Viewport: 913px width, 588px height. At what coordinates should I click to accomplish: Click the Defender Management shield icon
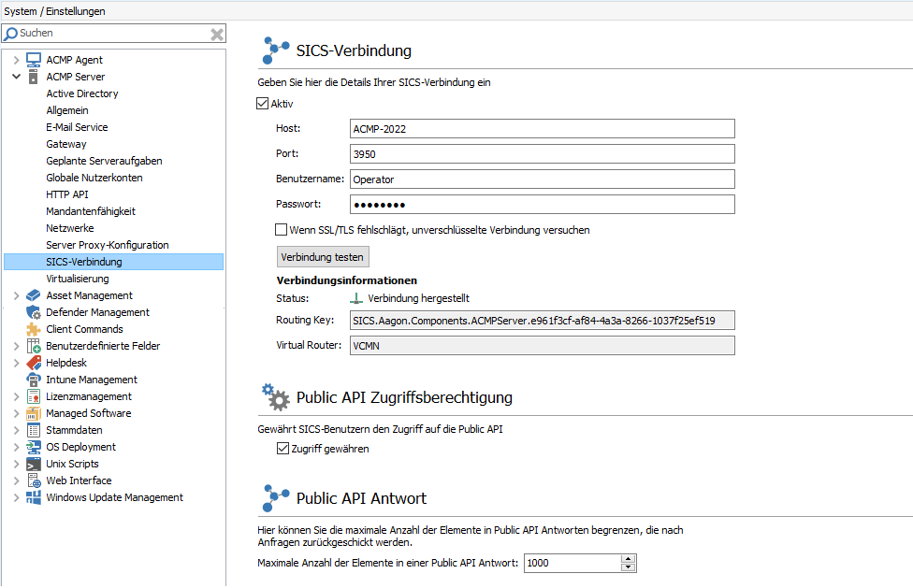tap(32, 312)
